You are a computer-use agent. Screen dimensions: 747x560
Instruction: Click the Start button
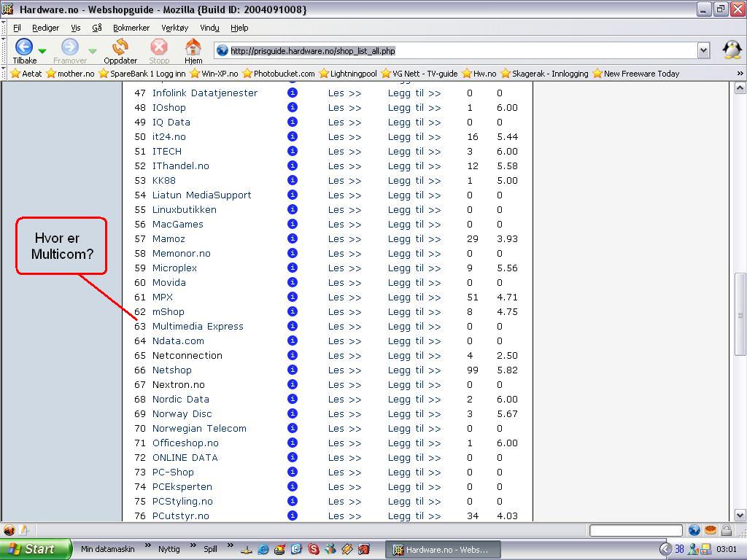point(35,549)
